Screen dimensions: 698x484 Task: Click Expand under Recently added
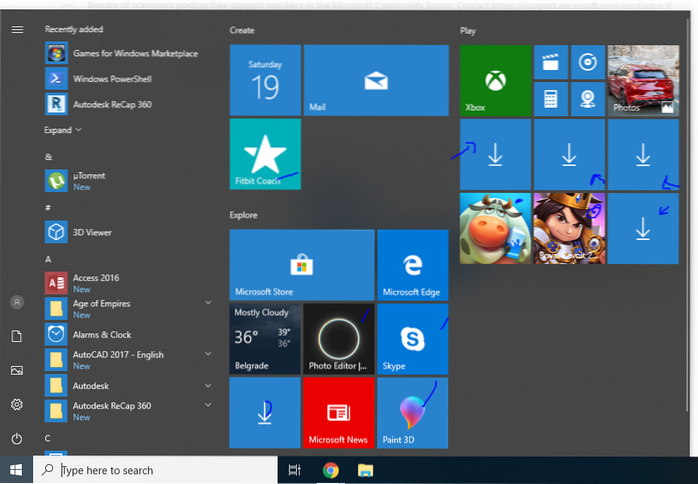click(63, 130)
